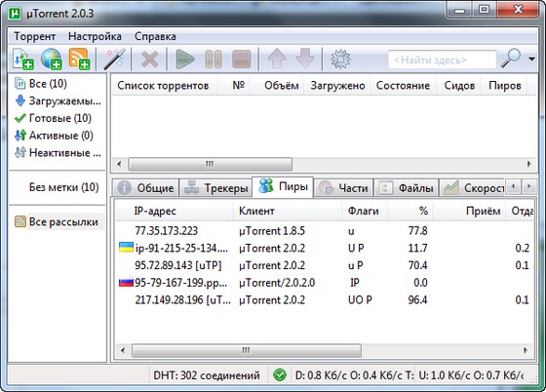546x392 pixels.
Task: Select Все рассылки in sidebar
Action: 57,221
